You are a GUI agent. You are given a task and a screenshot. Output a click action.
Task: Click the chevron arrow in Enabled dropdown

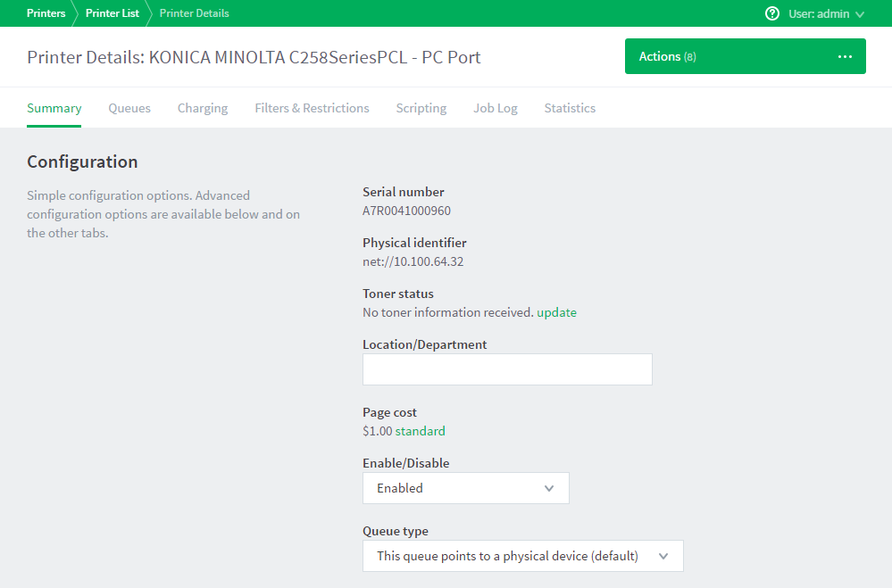click(x=549, y=488)
